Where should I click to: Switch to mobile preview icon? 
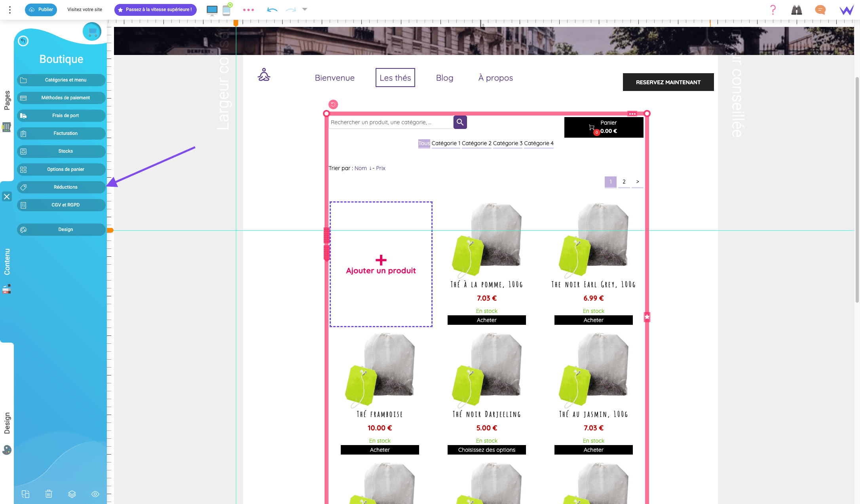[x=226, y=10]
